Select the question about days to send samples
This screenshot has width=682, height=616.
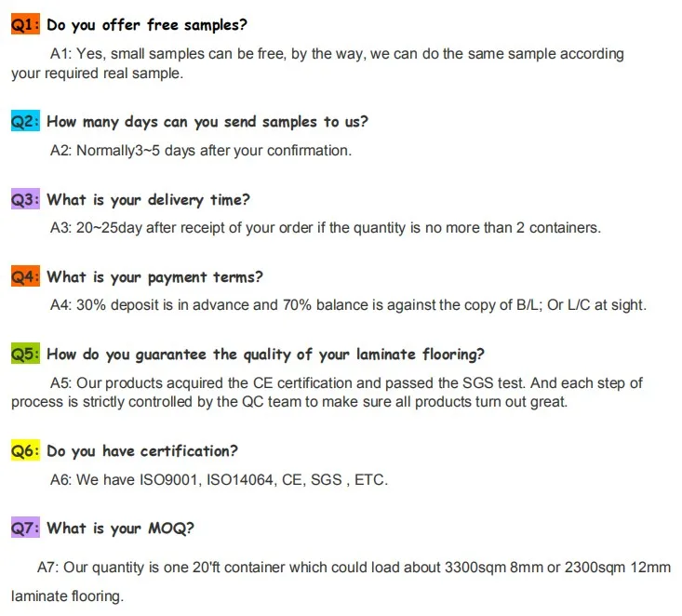pyautogui.click(x=207, y=122)
